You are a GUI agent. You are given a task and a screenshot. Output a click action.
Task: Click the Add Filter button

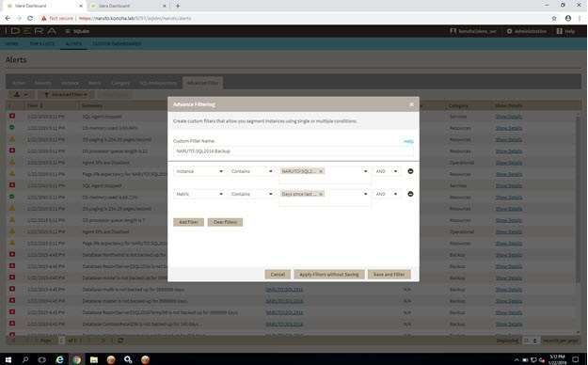[x=188, y=222]
